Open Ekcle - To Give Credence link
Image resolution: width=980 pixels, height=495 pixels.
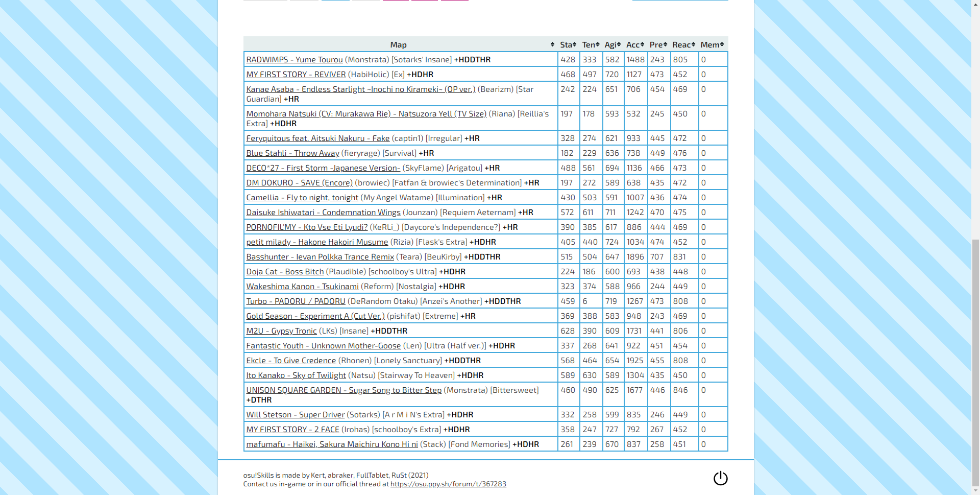click(291, 361)
